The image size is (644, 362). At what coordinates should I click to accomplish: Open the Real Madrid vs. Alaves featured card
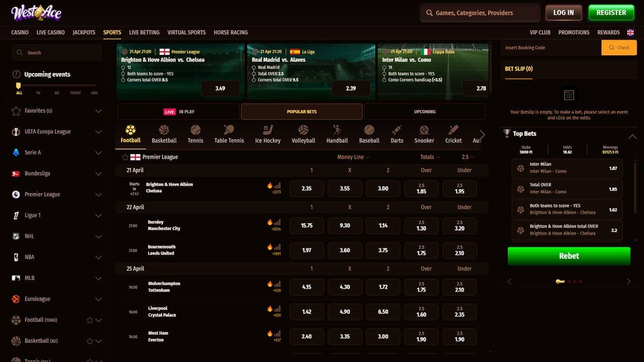[311, 71]
